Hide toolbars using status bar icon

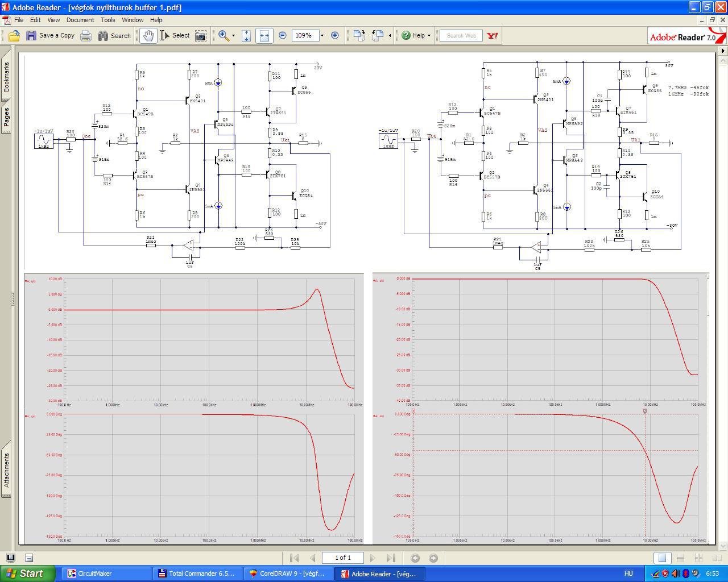29,558
